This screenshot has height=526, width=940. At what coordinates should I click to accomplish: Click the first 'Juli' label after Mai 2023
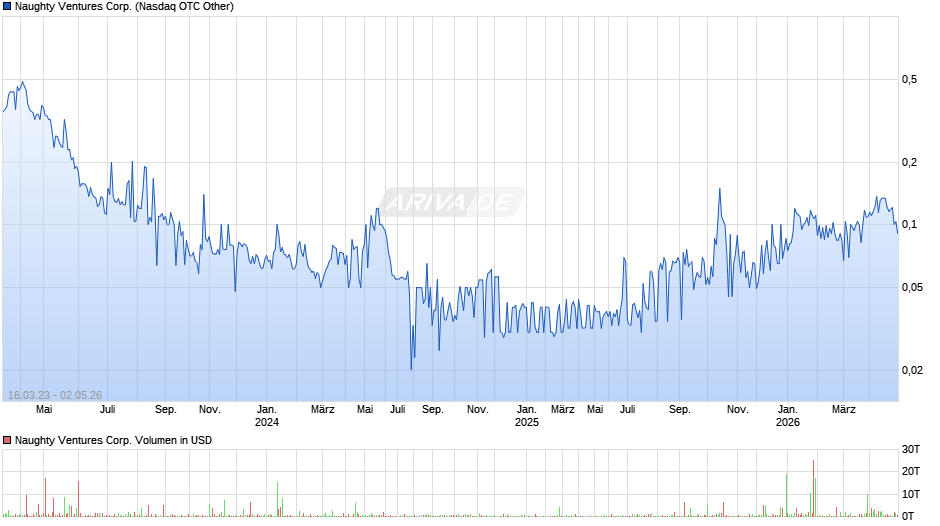107,410
